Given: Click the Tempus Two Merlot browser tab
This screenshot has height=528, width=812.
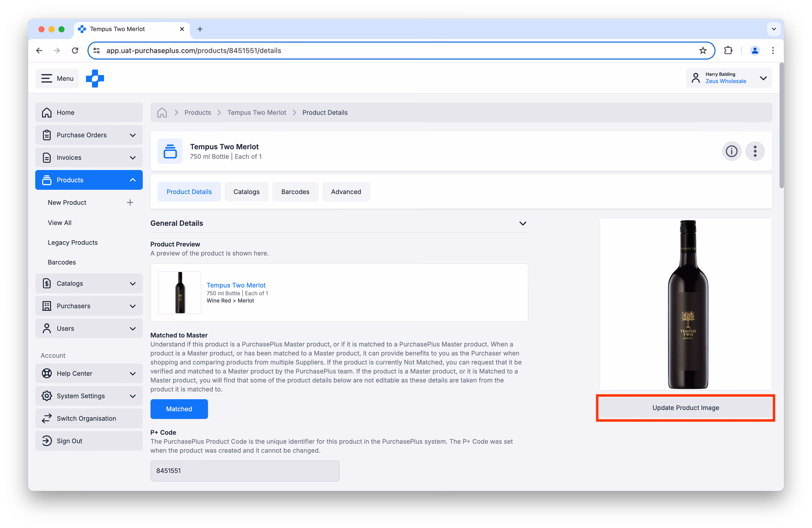Looking at the screenshot, I should coord(132,29).
